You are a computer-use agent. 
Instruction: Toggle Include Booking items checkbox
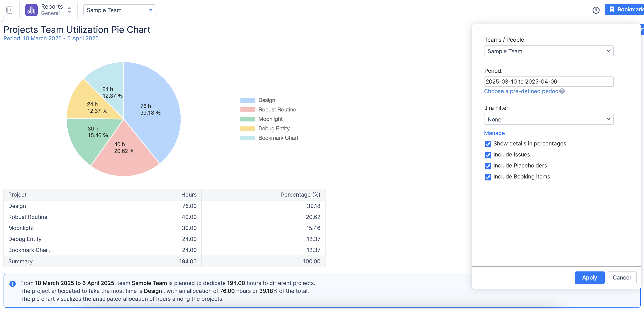coord(488,177)
